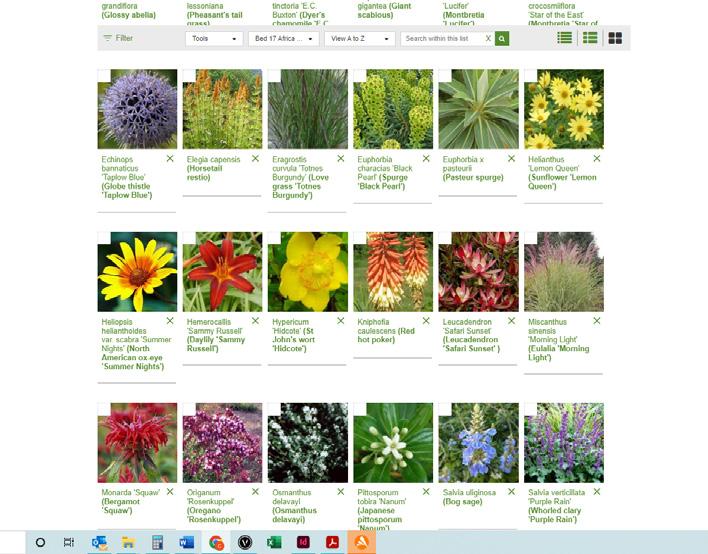This screenshot has width=708, height=554.
Task: Tick the checkbox on Eragrostis curvula image
Action: (275, 75)
